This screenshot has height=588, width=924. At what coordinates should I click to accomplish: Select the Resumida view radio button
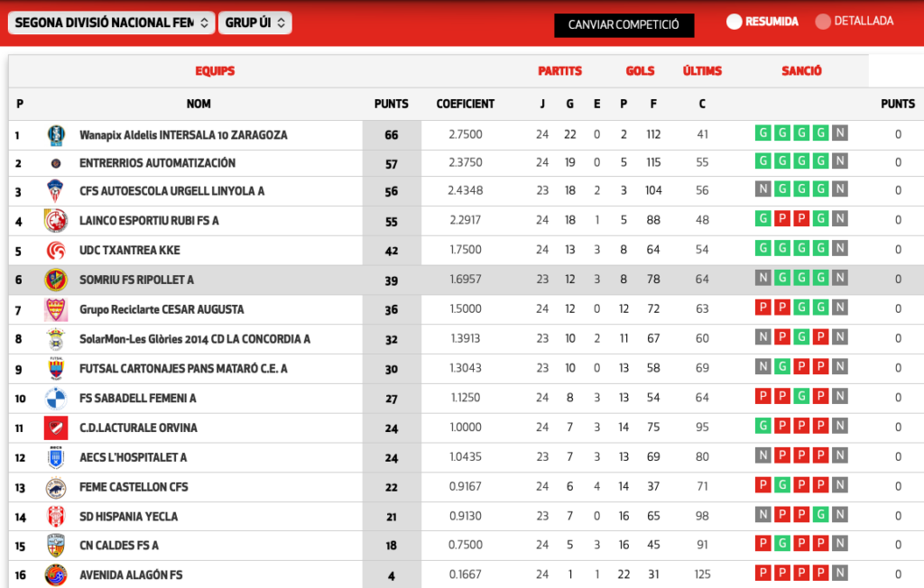(x=734, y=22)
